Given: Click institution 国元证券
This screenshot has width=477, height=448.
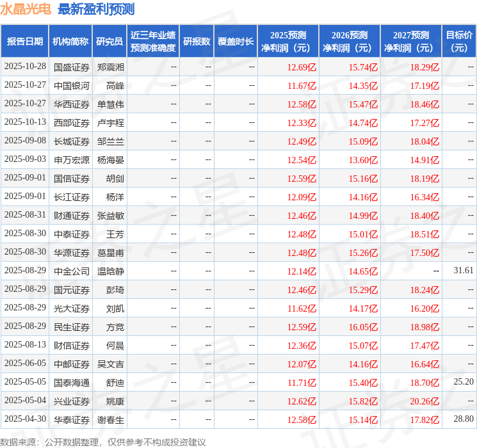Looking at the screenshot, I should pyautogui.click(x=72, y=290).
